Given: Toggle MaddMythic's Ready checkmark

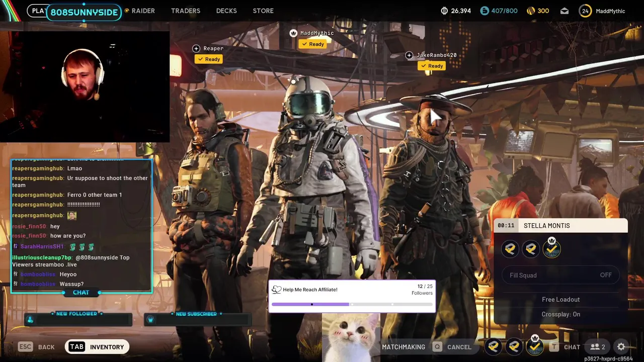Looking at the screenshot, I should (312, 44).
